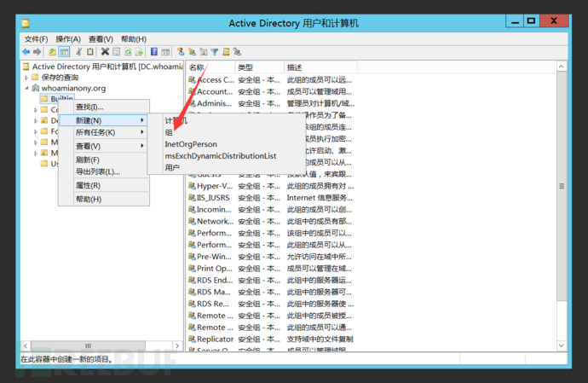Screen dimensions: 588x383
Task: Sort by the 名称 column header
Action: 210,67
